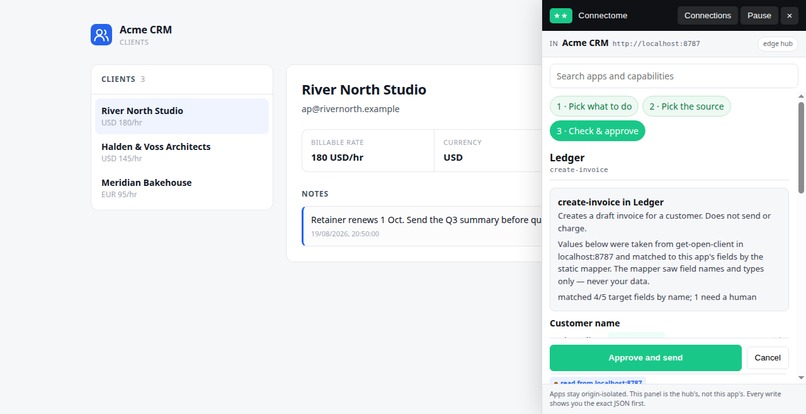Screen dimensions: 806x414
Task: Go to step 2 Pick the source
Action: click(686, 106)
